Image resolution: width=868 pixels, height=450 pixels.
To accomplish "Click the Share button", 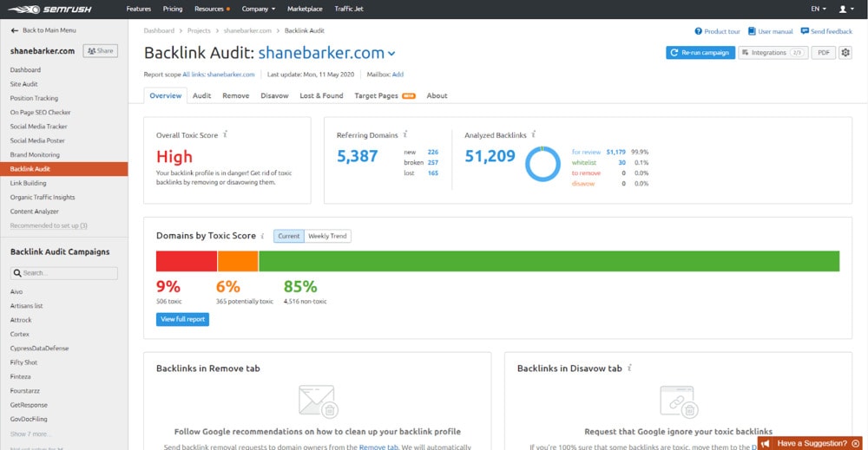I will (100, 51).
